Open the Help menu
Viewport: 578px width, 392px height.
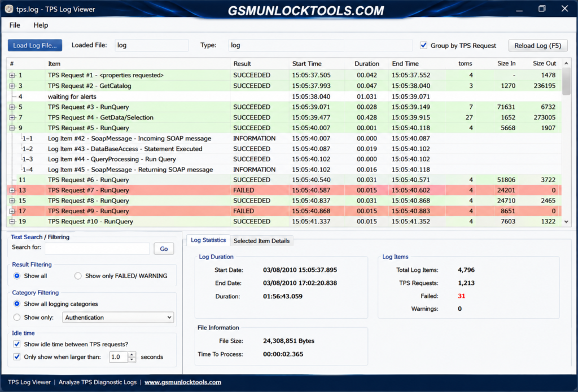(x=41, y=25)
